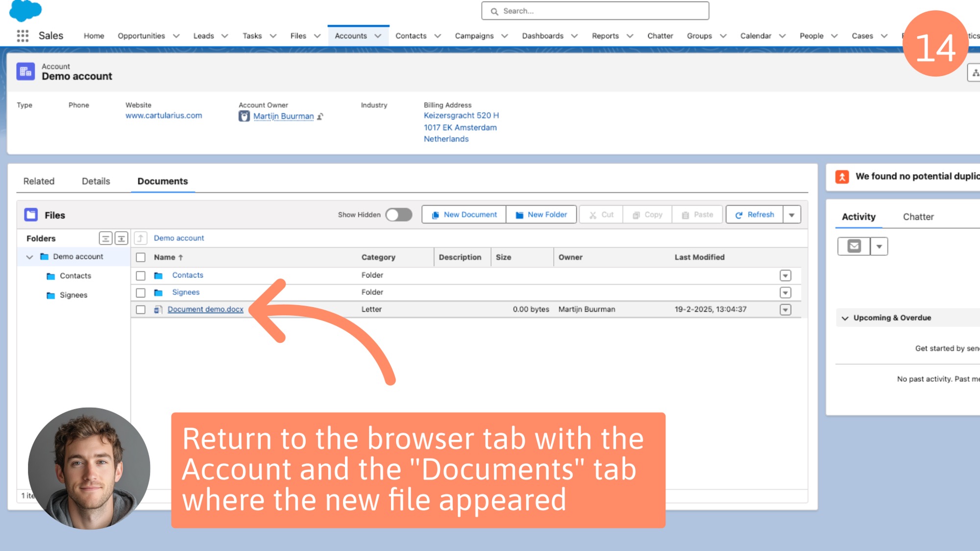The height and width of the screenshot is (551, 980).
Task: Open the Martijn Buurman owner link
Action: coord(284,117)
